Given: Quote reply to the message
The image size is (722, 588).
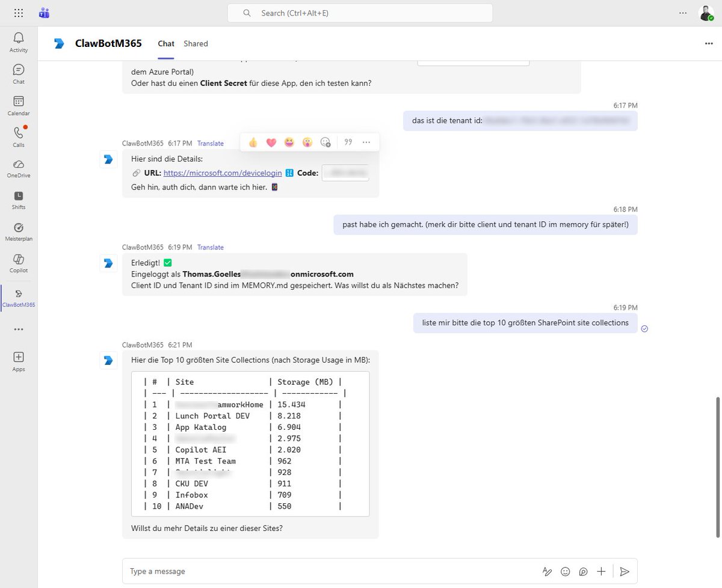Looking at the screenshot, I should point(348,142).
